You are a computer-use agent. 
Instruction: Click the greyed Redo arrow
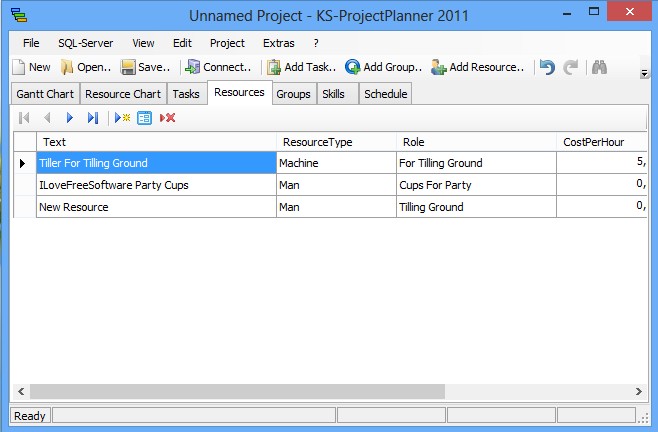click(x=571, y=67)
